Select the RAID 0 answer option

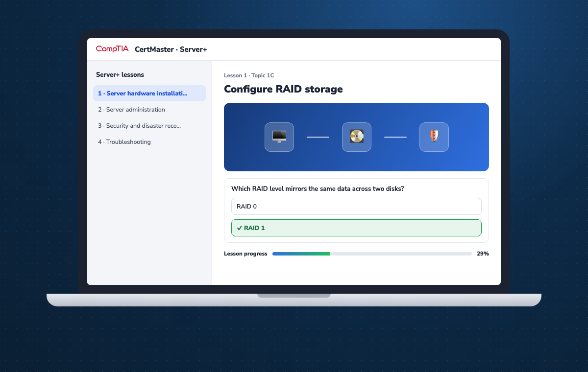click(356, 206)
